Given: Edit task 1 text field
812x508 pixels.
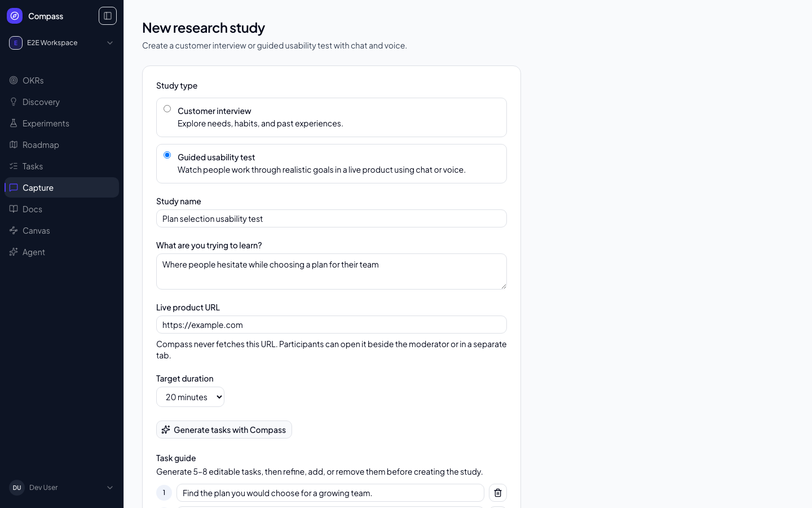Looking at the screenshot, I should pos(330,493).
